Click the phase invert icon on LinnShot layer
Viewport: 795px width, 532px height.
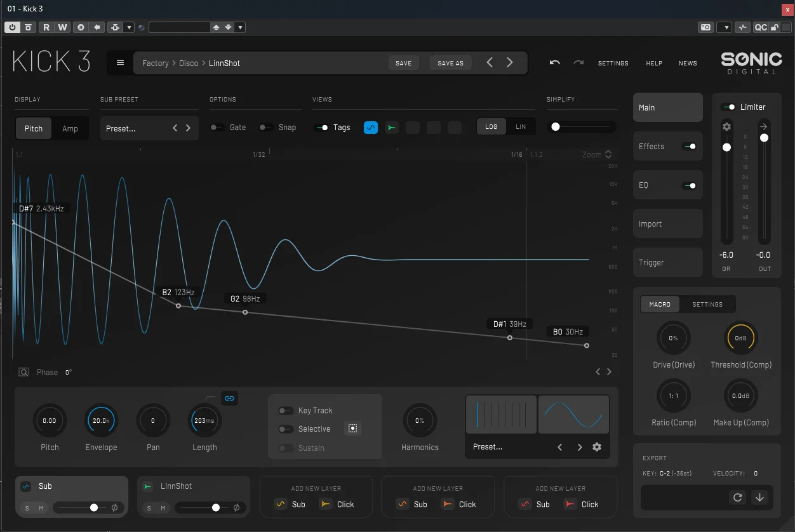coord(236,508)
